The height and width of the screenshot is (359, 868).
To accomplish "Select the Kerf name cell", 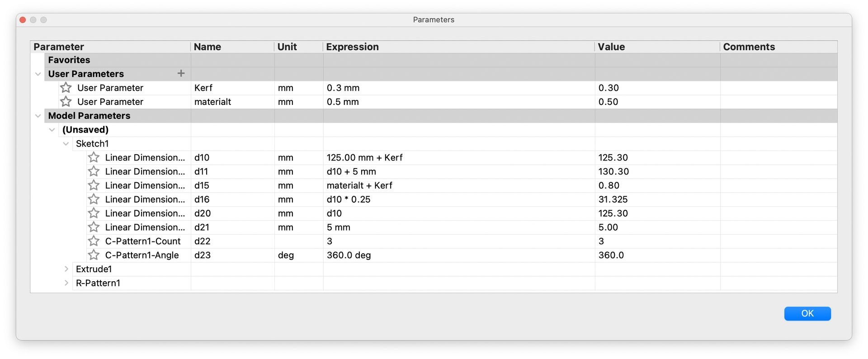I will click(232, 88).
